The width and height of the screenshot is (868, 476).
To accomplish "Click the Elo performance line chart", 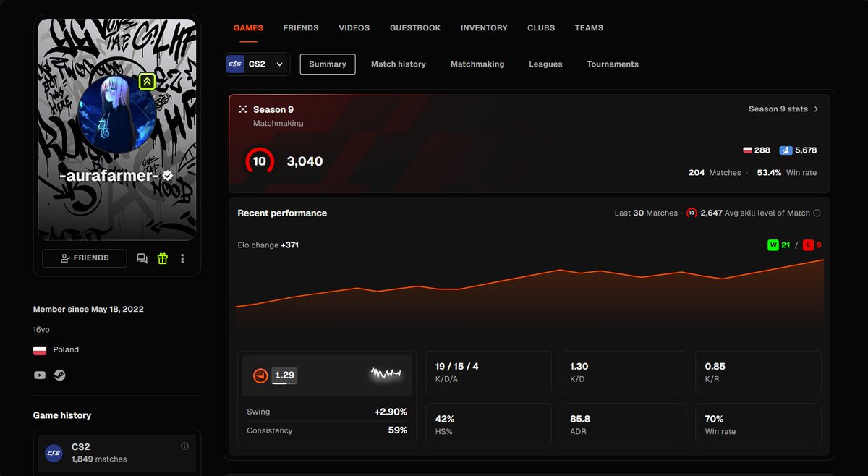I will (x=529, y=293).
